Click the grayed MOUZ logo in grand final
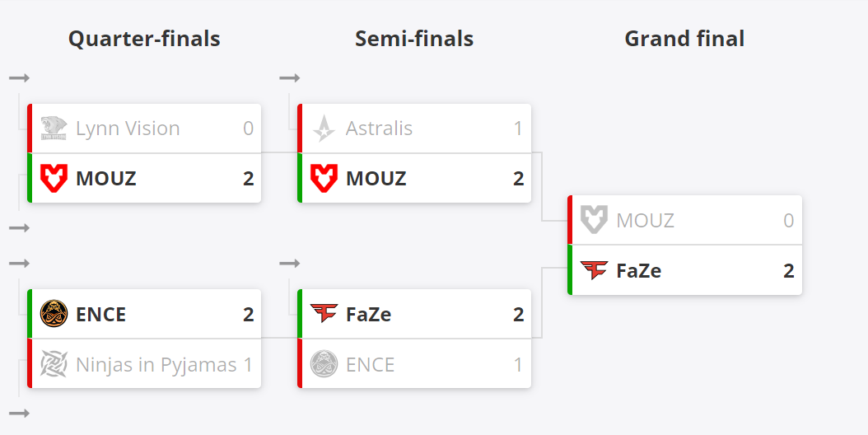This screenshot has height=435, width=868. coord(594,219)
